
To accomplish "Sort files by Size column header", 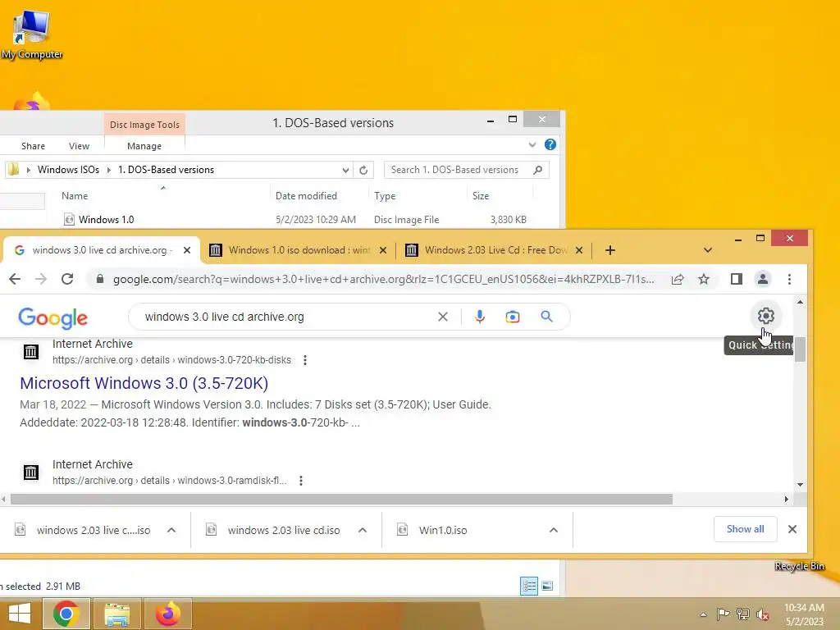I will point(481,196).
